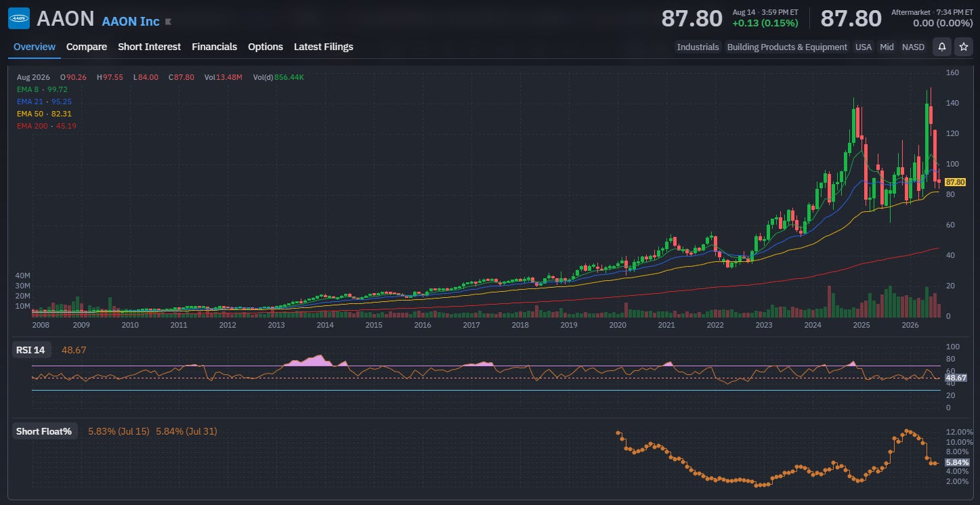Switch to the Overview tab

[x=35, y=47]
